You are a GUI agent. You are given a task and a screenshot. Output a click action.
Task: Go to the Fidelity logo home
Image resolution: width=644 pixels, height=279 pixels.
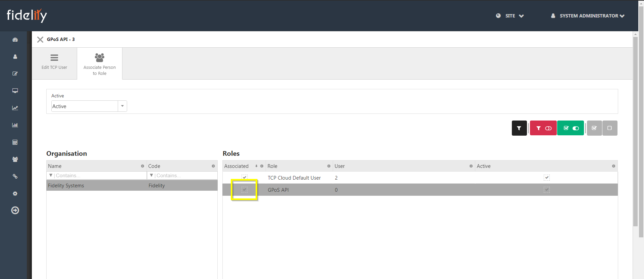(27, 15)
